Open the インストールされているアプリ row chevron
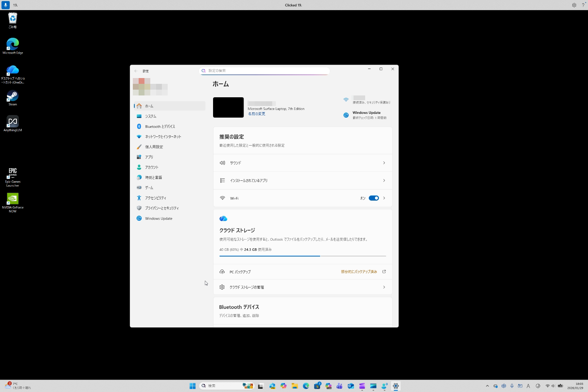This screenshot has width=588, height=392. 384,180
